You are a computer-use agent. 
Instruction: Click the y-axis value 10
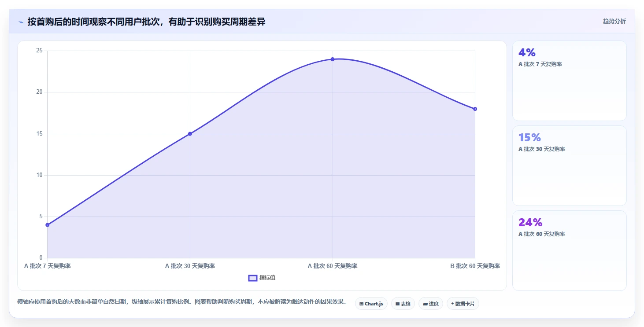[x=39, y=175]
